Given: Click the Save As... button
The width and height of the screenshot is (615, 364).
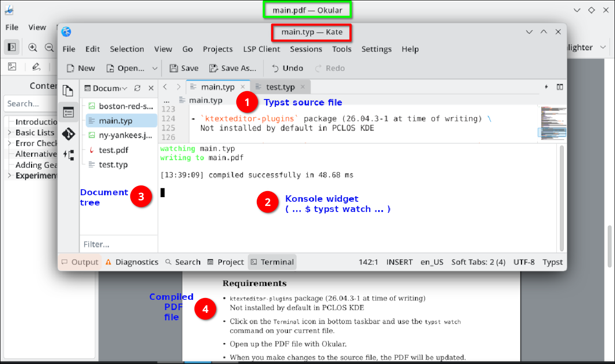Looking at the screenshot, I should coord(233,68).
